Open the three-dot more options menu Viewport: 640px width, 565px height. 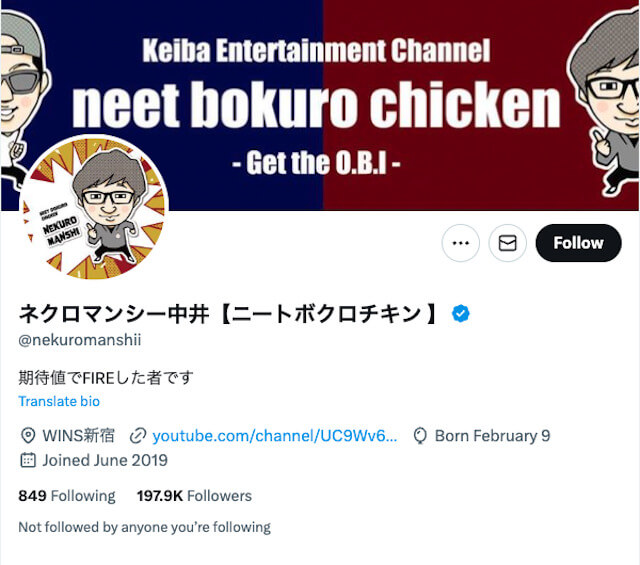point(460,243)
